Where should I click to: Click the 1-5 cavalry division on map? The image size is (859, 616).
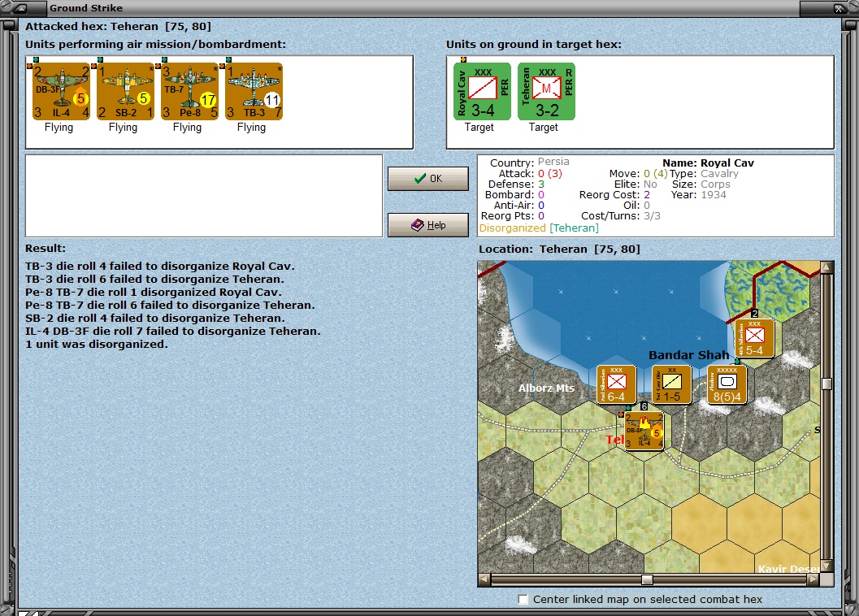point(671,384)
